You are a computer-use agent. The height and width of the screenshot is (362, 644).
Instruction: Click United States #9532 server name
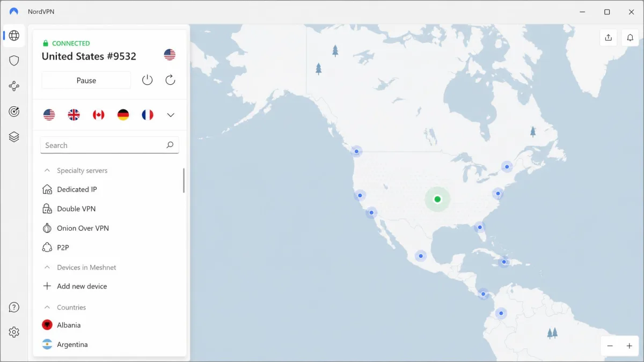[x=89, y=56]
